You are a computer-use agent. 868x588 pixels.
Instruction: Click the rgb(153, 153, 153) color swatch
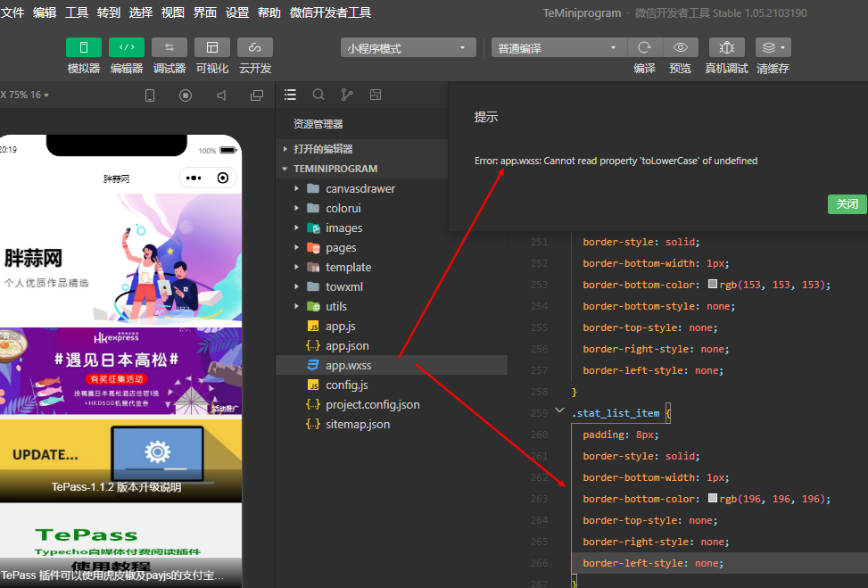(x=713, y=285)
